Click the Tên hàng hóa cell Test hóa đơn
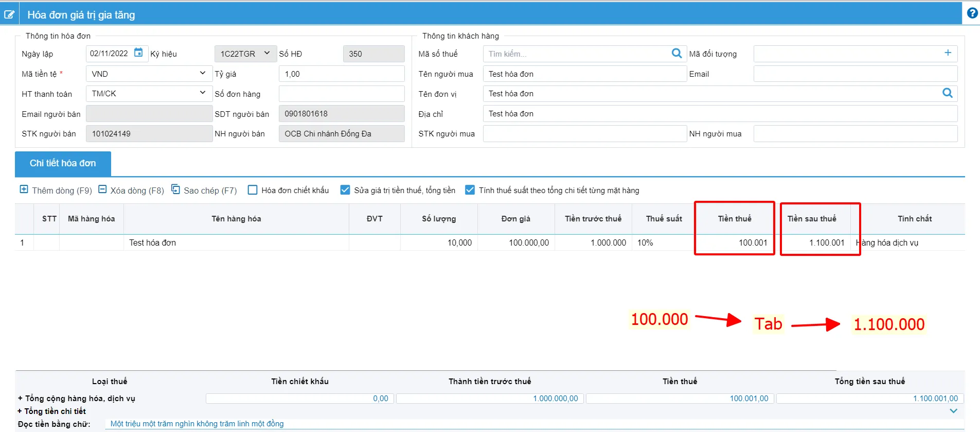980x432 pixels. [236, 243]
